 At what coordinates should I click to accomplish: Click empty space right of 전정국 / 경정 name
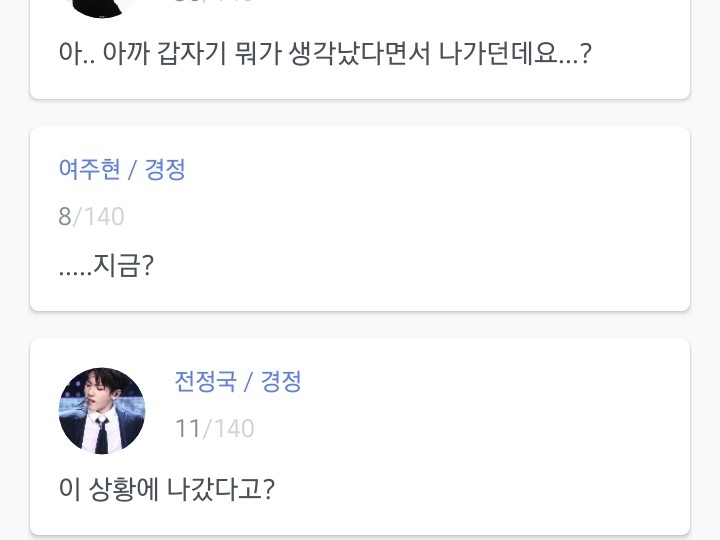(480, 381)
